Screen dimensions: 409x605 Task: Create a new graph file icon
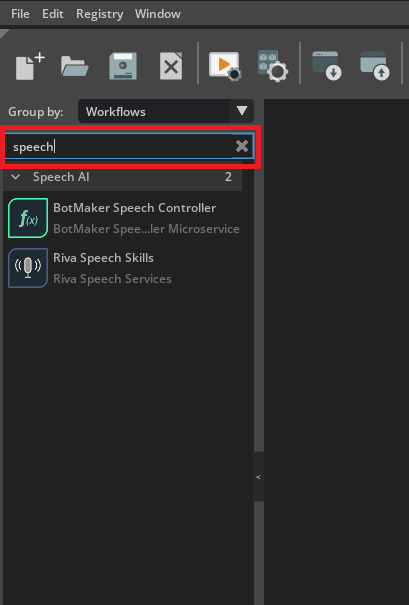pos(30,66)
